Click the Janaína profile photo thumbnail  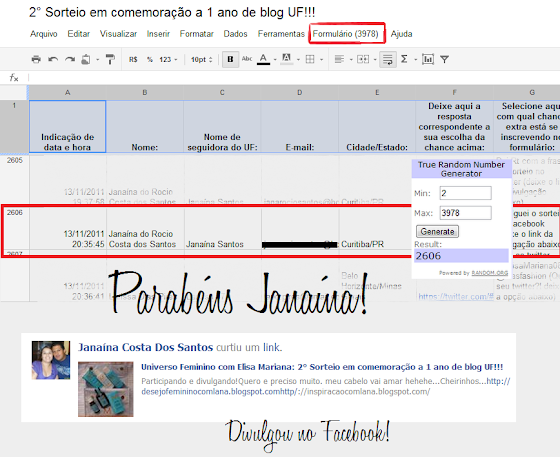(x=51, y=360)
